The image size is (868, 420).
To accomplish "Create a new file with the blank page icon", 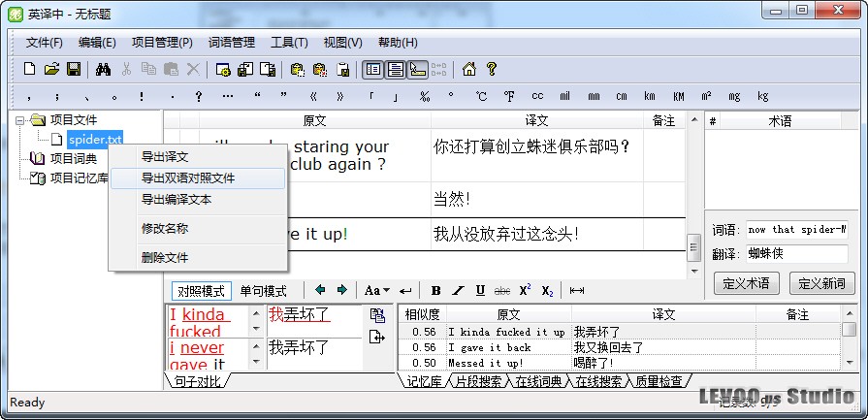I will [x=29, y=69].
